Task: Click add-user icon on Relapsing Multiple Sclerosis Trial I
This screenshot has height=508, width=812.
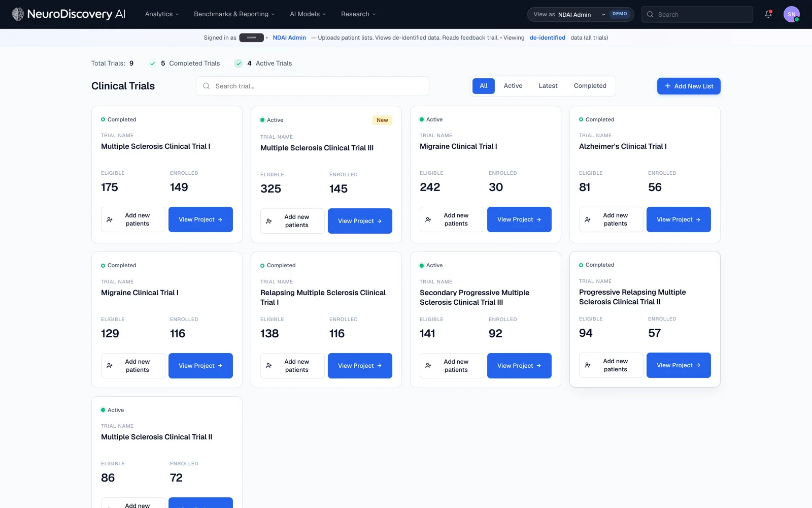Action: [x=269, y=366]
